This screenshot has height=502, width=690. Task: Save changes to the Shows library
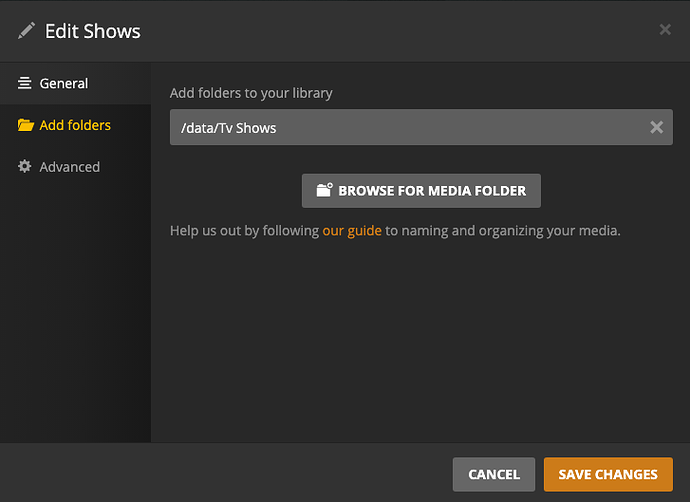(608, 475)
